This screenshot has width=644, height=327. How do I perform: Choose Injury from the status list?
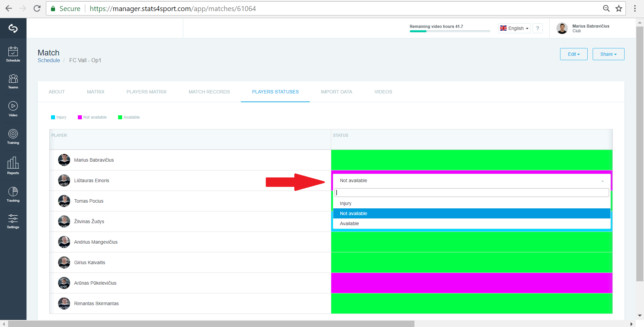[472, 203]
